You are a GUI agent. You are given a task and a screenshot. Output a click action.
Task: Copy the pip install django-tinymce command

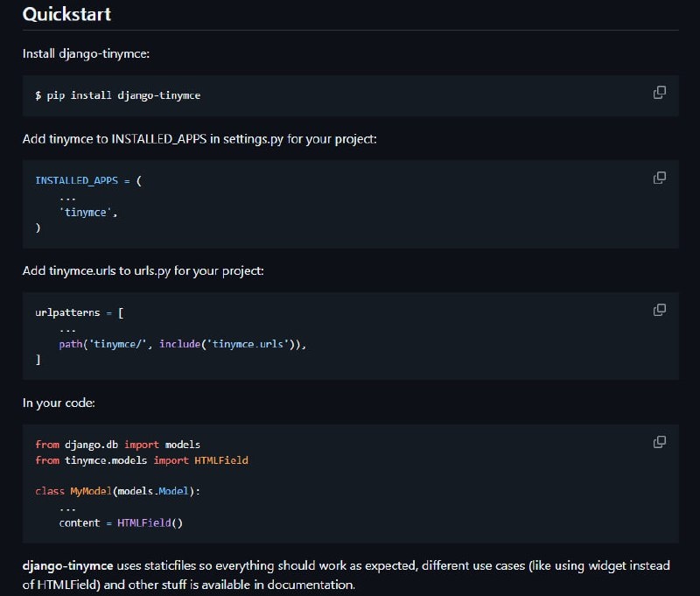coord(660,92)
